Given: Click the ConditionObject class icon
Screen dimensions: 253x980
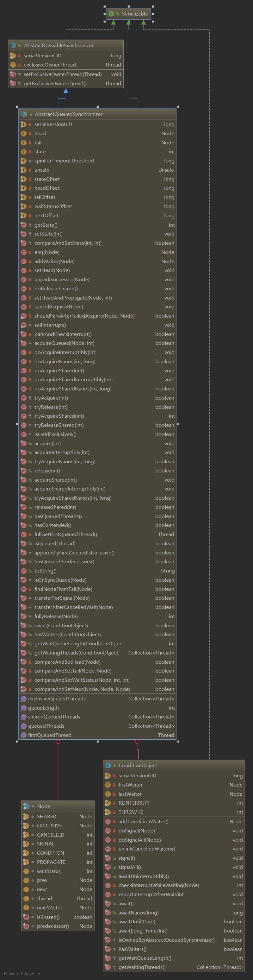Looking at the screenshot, I should point(108,765).
